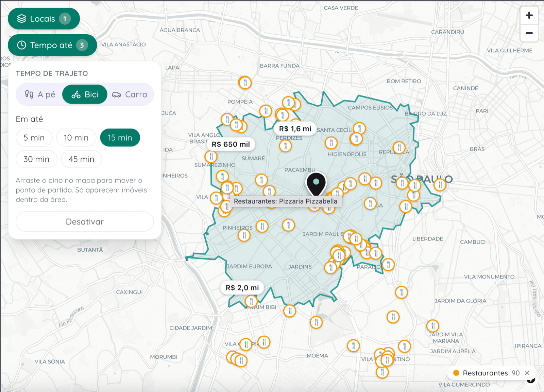
Task: Click the LIBERDADE neighborhood label
Action: 428,239
